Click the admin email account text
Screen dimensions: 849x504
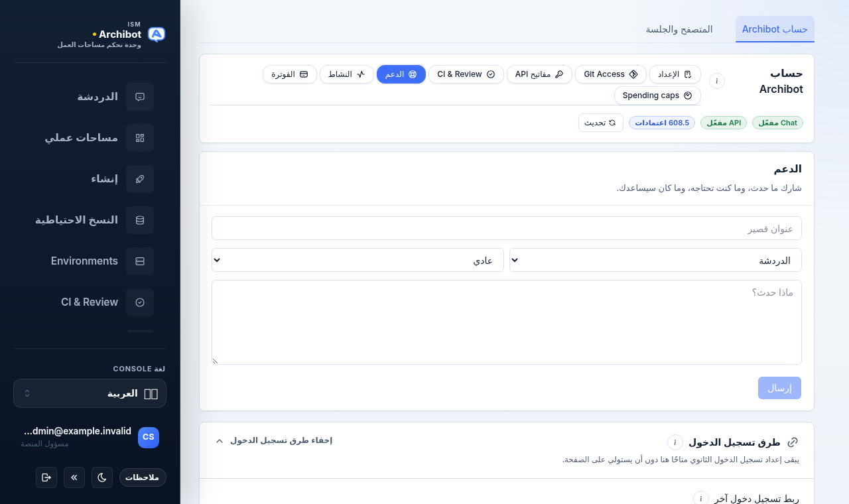(x=78, y=431)
